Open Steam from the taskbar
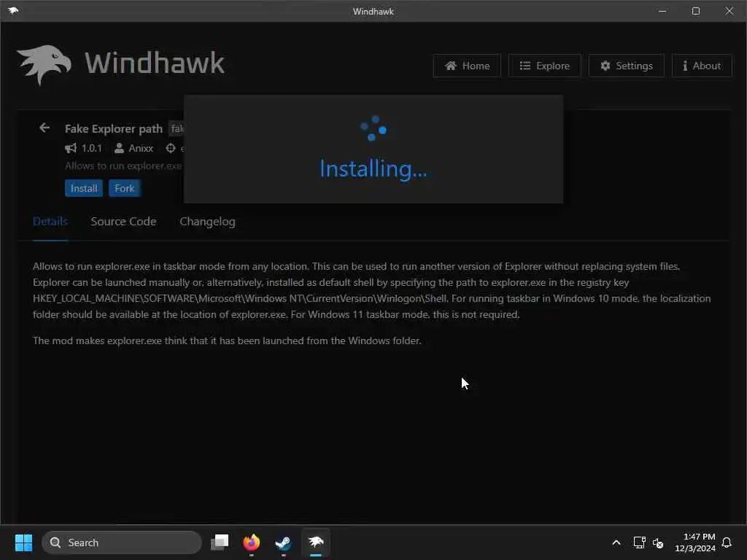This screenshot has width=747, height=560. point(284,542)
